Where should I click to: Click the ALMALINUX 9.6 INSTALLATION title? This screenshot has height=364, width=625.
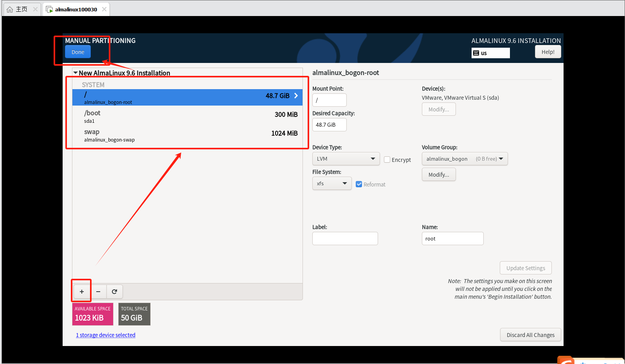516,41
